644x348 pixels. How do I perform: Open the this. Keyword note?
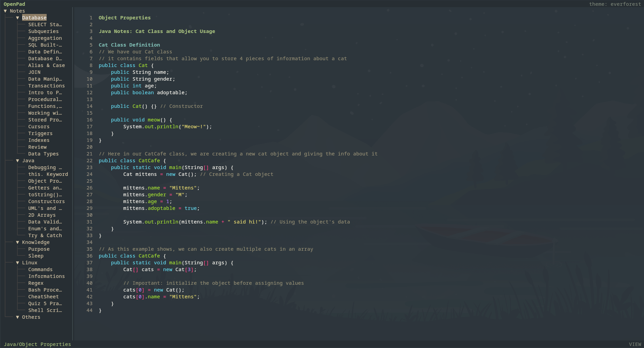48,174
